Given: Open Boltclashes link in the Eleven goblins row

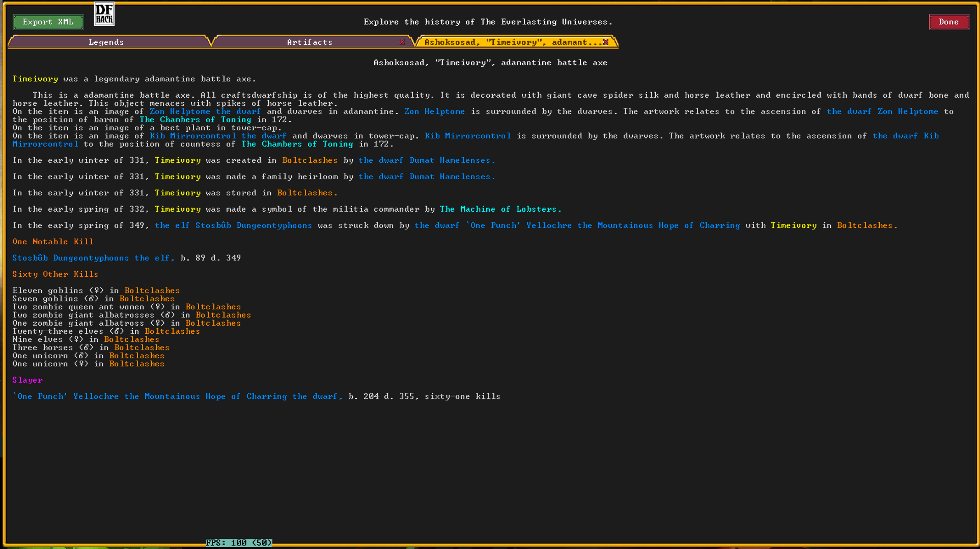Looking at the screenshot, I should (x=152, y=291).
